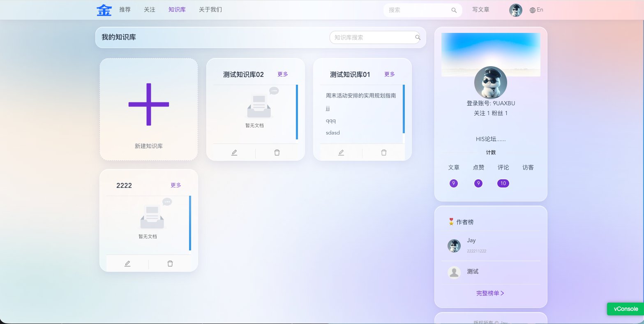
Task: Click the large profile avatar with sunglasses
Action: [x=491, y=83]
